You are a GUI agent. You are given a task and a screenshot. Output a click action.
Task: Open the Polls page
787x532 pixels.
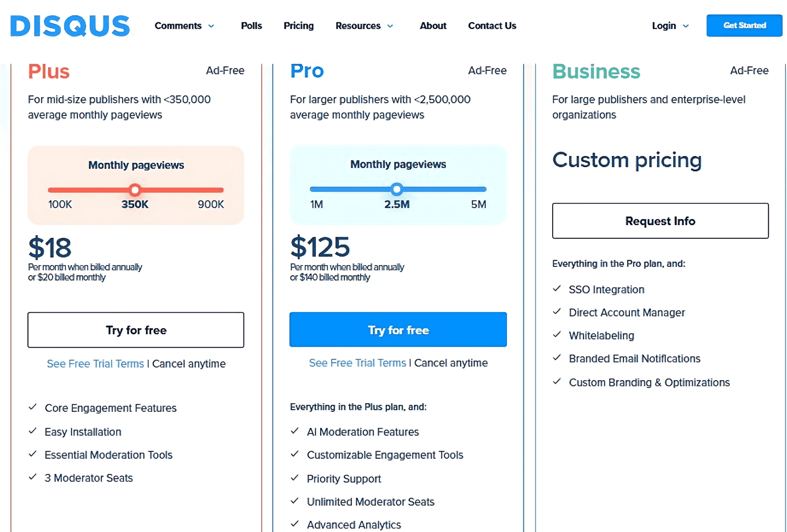(251, 26)
